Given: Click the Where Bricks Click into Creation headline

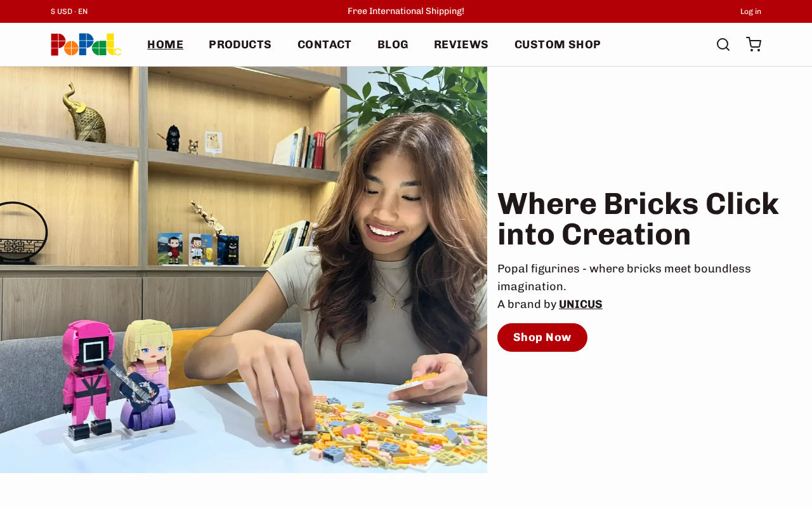Looking at the screenshot, I should pos(638,219).
